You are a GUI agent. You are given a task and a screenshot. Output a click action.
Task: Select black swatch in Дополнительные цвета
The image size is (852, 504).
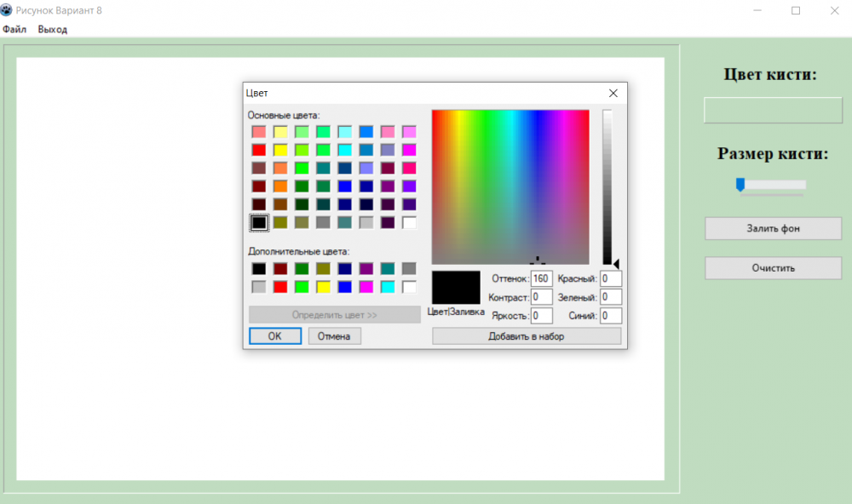coord(259,269)
